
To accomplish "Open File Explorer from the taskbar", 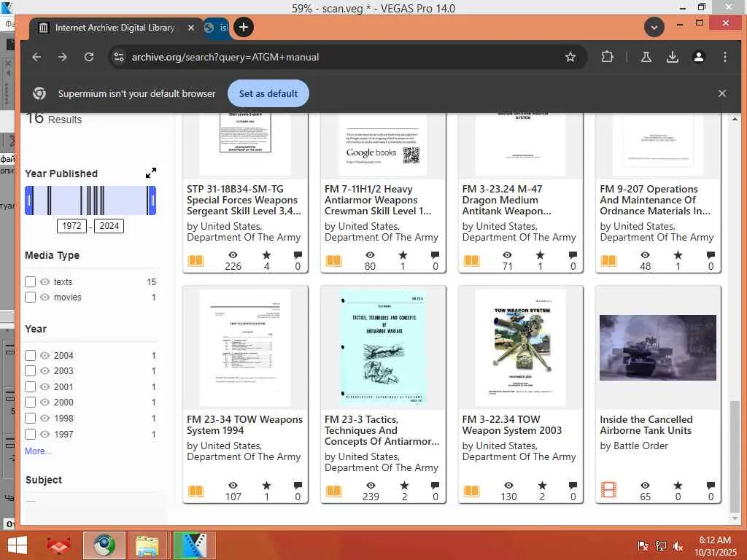I will coord(147,545).
